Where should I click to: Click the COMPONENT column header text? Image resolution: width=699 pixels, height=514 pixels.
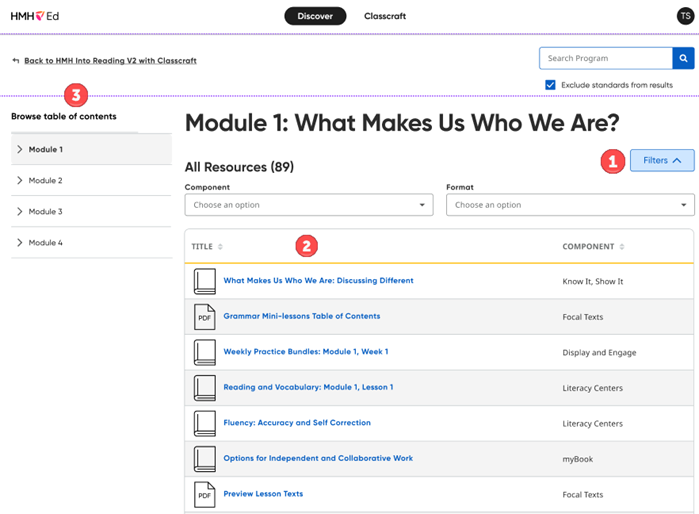(588, 247)
